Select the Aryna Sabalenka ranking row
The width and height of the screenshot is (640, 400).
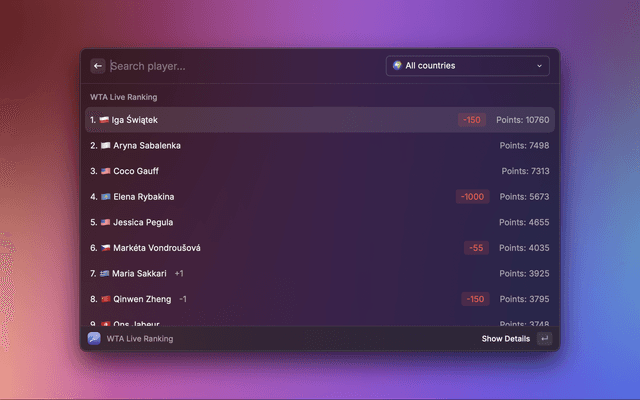pos(320,146)
